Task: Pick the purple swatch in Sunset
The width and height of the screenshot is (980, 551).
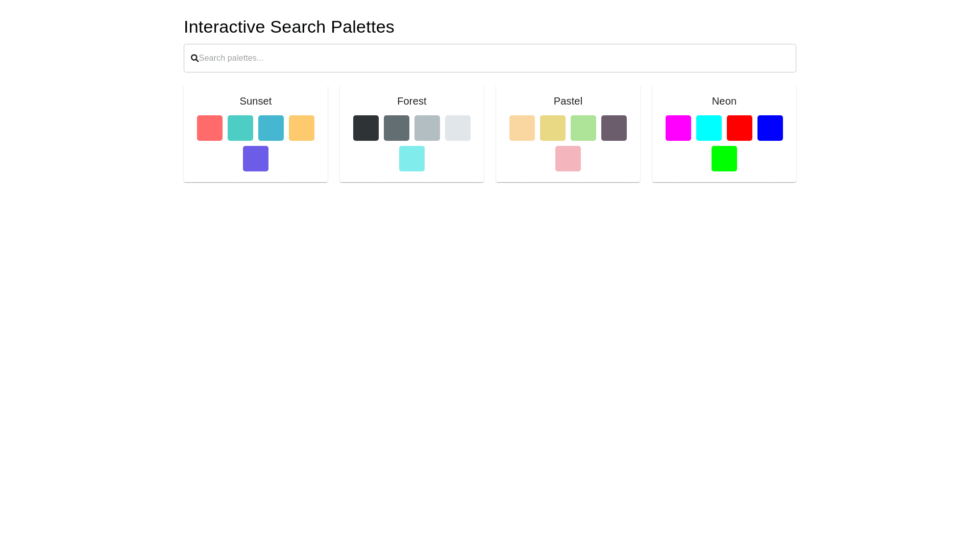Action: 255,159
